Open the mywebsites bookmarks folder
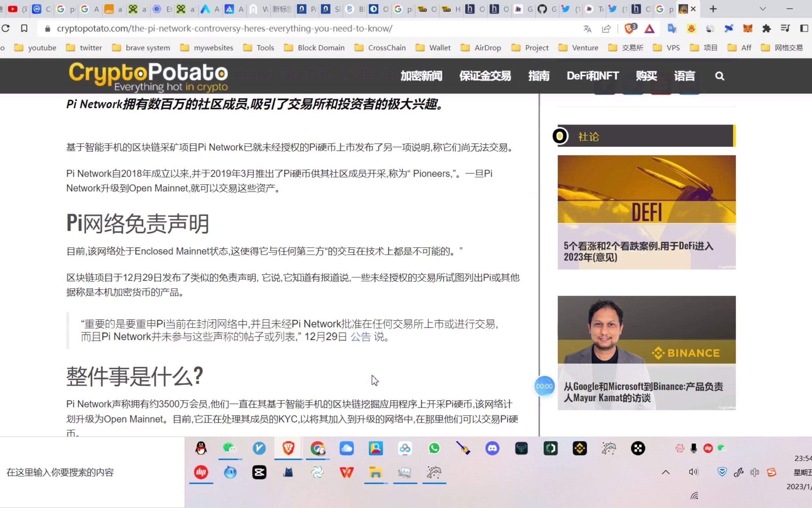Screen dimensions: 812x508 click(207, 48)
